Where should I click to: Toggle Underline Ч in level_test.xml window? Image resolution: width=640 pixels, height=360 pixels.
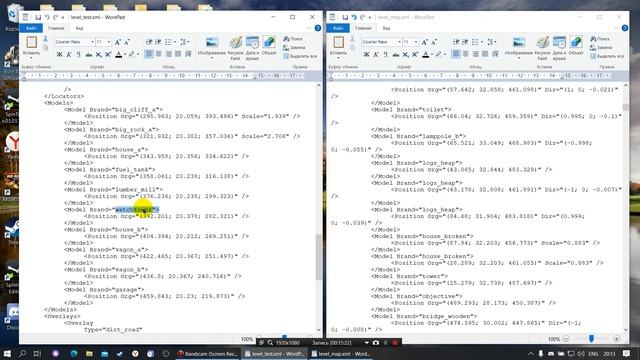pyautogui.click(x=78, y=54)
